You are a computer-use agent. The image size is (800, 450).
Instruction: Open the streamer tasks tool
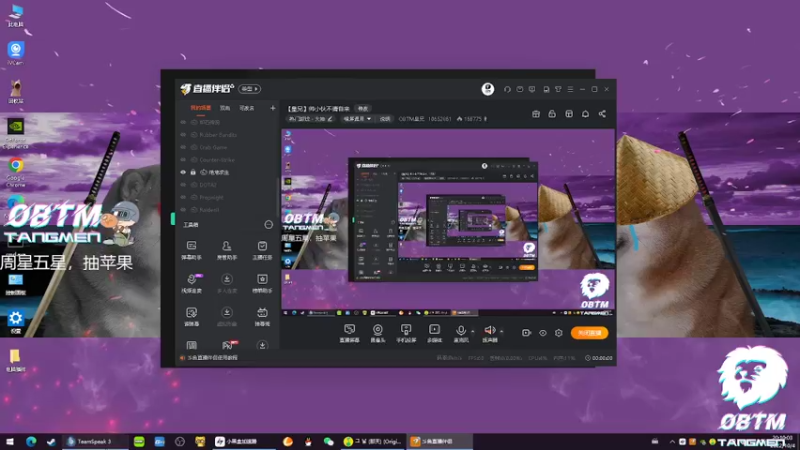[262, 251]
